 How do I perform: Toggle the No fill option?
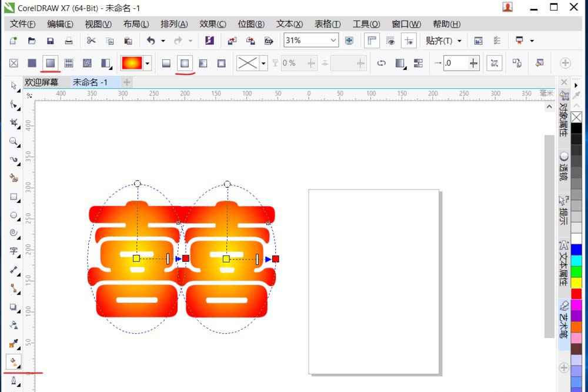coord(14,63)
